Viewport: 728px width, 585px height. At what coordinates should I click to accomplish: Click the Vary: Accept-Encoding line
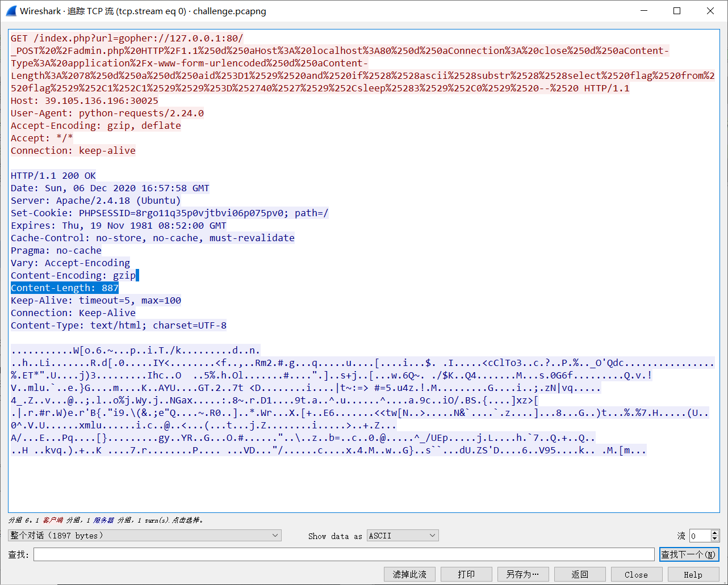tap(70, 263)
